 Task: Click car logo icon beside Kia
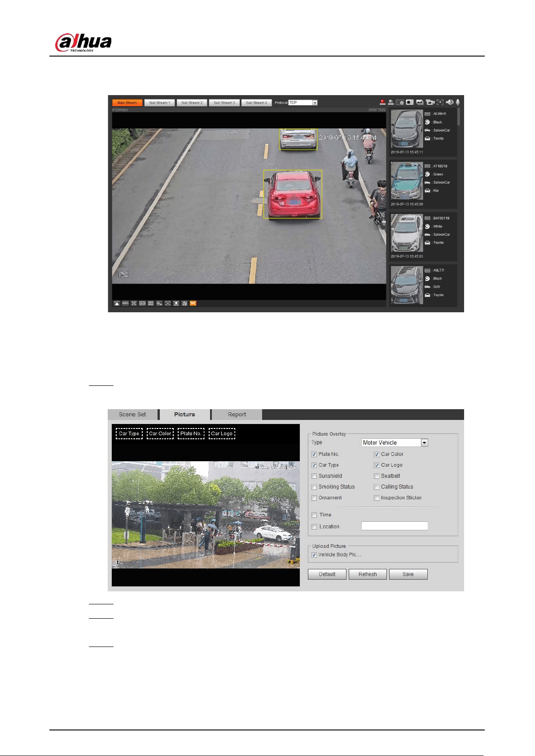pyautogui.click(x=427, y=191)
